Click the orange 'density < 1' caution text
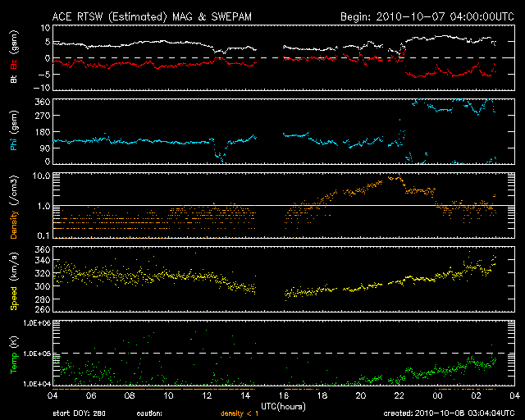This screenshot has height=420, width=525. tap(240, 413)
